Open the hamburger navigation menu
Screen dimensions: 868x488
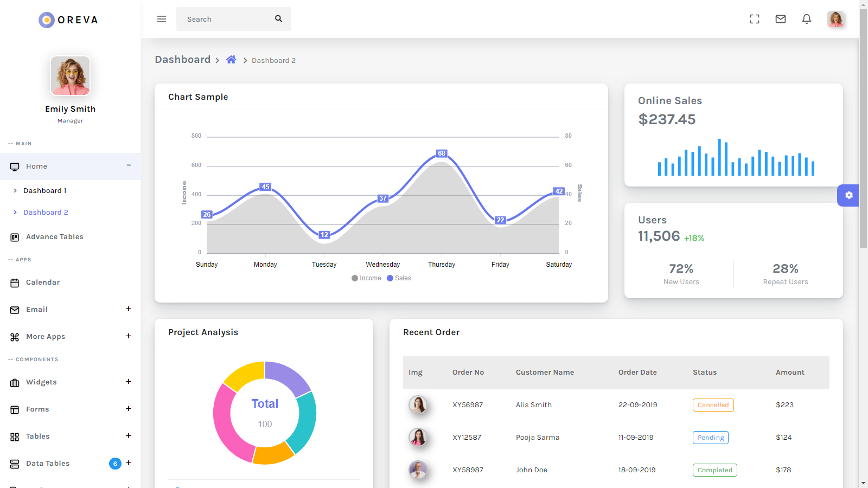(x=161, y=18)
